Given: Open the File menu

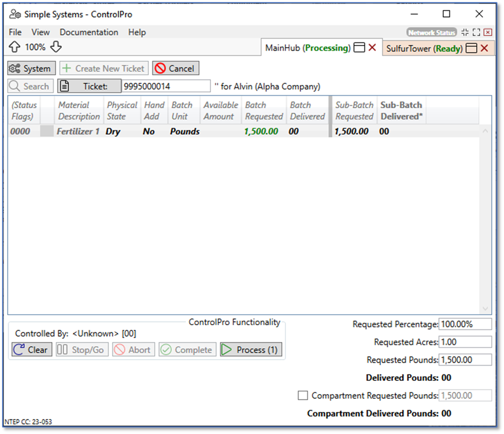Looking at the screenshot, I should [x=15, y=32].
